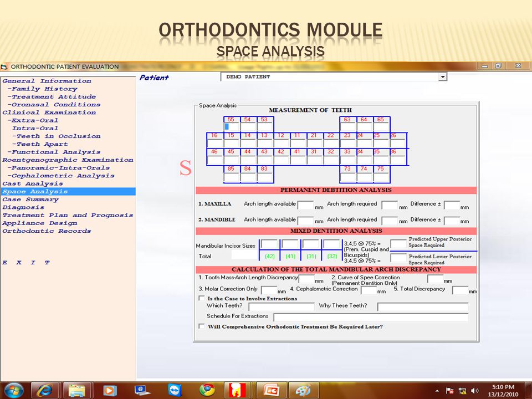Click Maxilla Arch length required field
Image resolution: width=532 pixels, height=399 pixels.
pos(389,205)
